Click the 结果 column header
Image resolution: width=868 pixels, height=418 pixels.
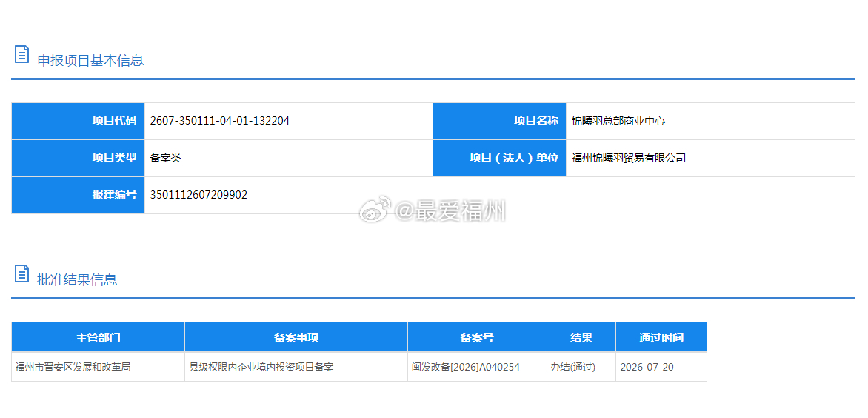coord(581,337)
